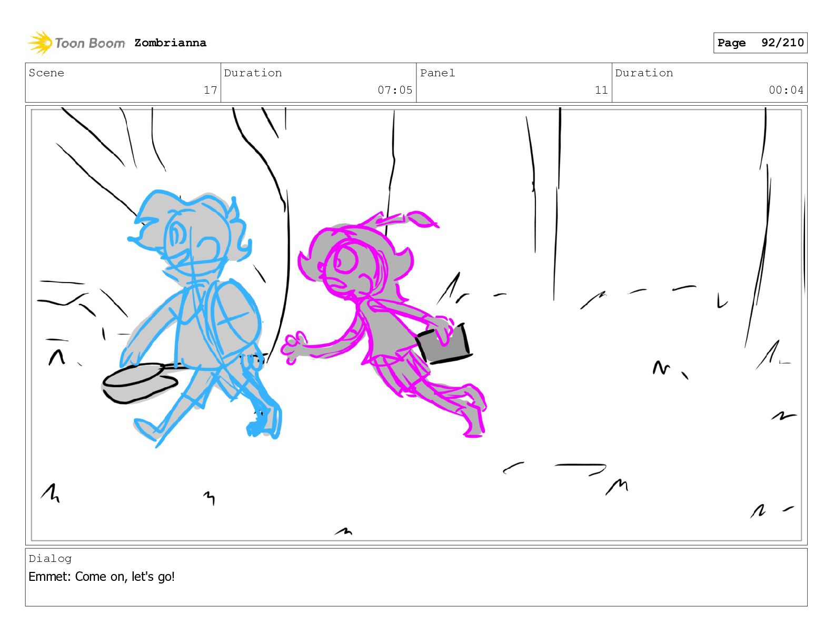
Task: Click the Dialog label
Action: click(x=50, y=558)
